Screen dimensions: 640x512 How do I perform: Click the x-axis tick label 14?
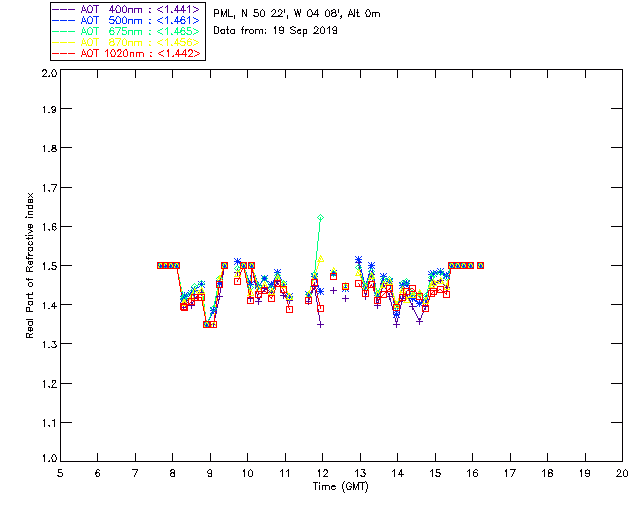point(398,473)
